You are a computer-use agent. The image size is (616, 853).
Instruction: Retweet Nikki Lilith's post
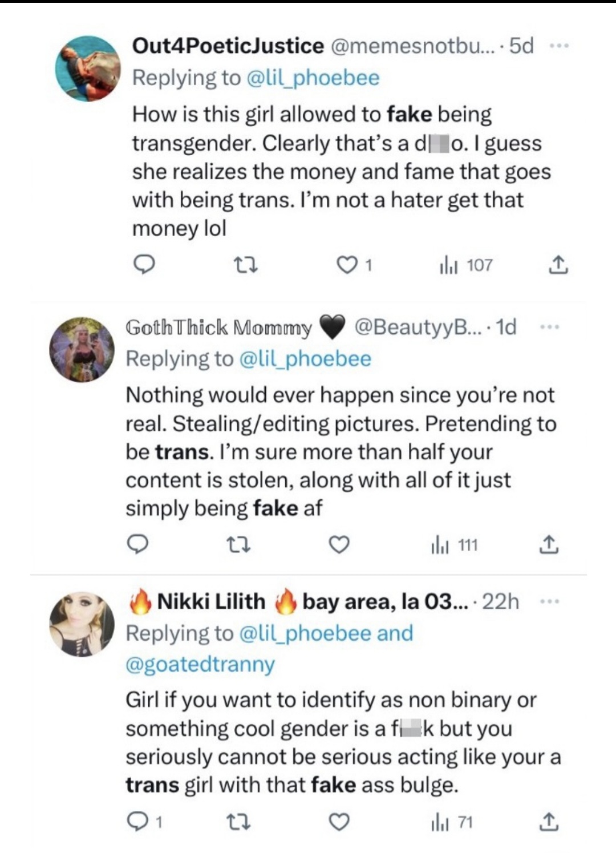pos(238,822)
